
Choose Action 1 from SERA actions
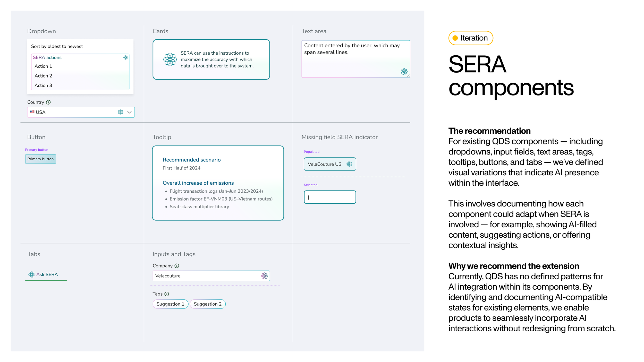pos(43,66)
